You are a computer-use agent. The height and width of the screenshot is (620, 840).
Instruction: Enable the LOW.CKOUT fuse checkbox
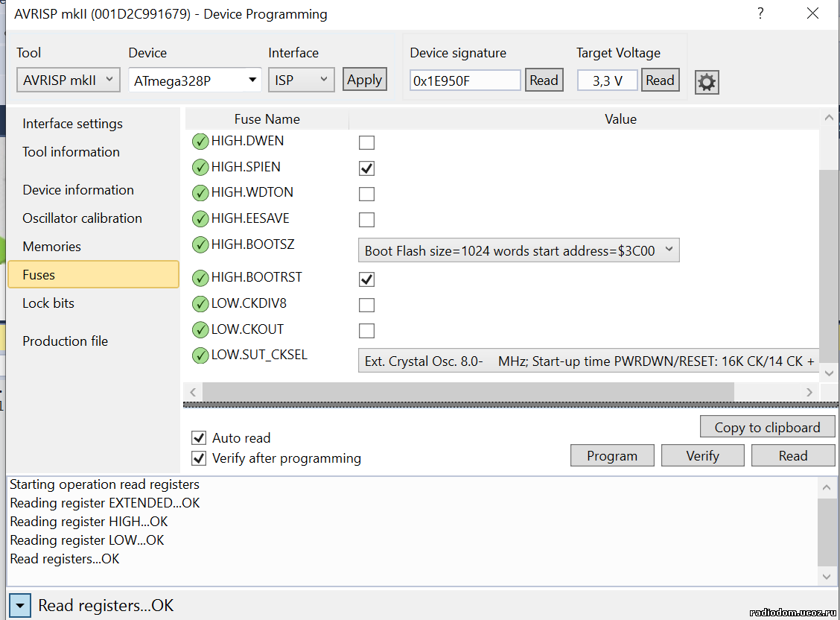click(x=366, y=331)
